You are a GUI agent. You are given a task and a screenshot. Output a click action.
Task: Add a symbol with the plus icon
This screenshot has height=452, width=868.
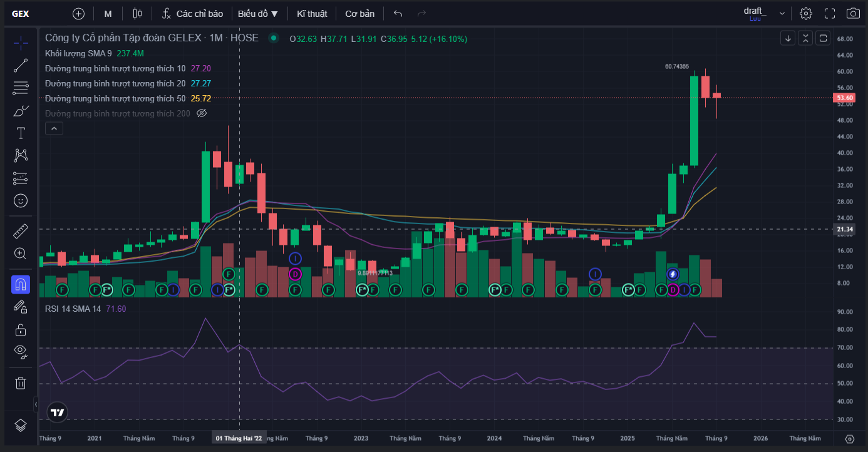pyautogui.click(x=78, y=13)
